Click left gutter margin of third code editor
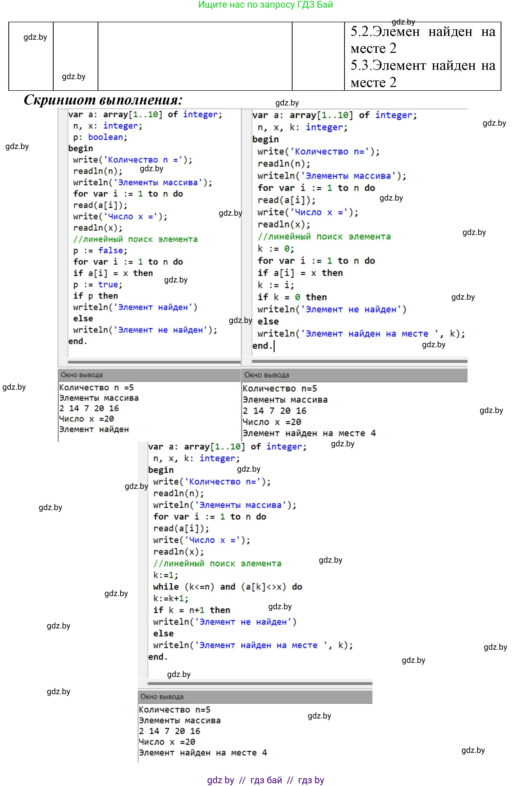Image resolution: width=532 pixels, height=786 pixels. tap(143, 558)
